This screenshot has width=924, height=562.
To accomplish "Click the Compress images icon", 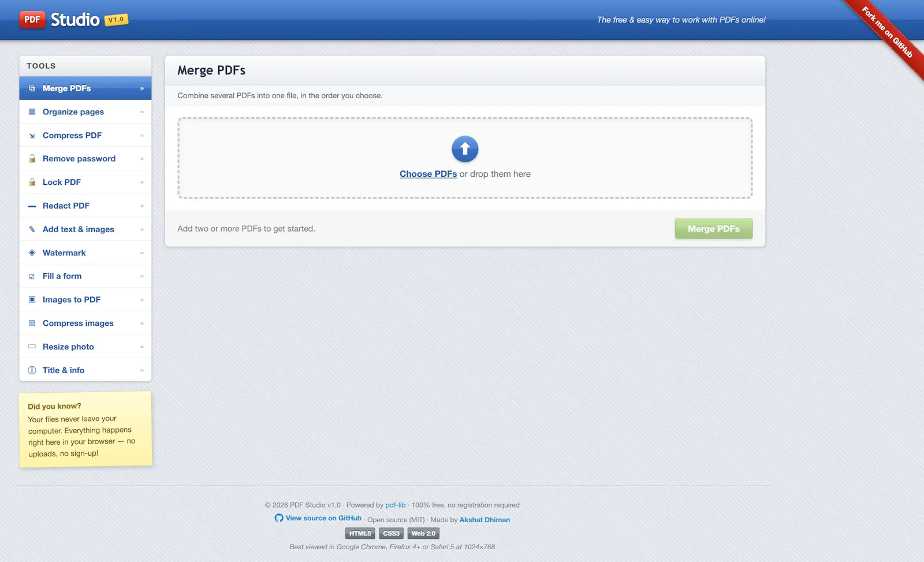I will (32, 323).
